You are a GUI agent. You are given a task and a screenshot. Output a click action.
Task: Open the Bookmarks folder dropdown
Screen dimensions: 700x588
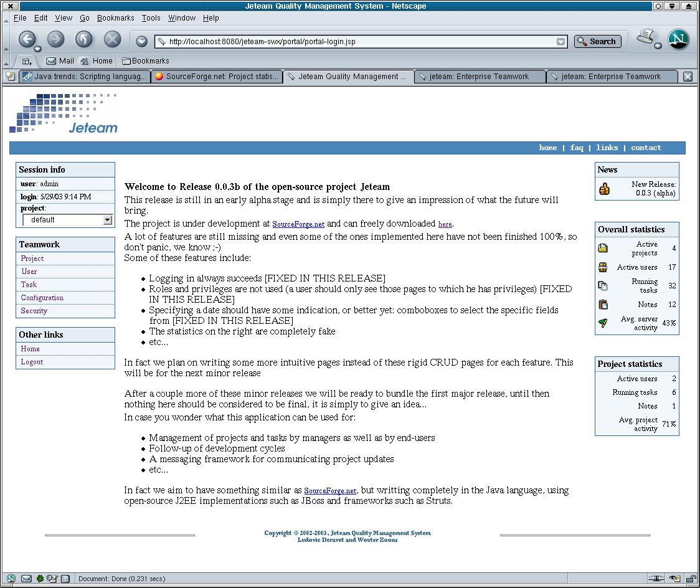(145, 61)
